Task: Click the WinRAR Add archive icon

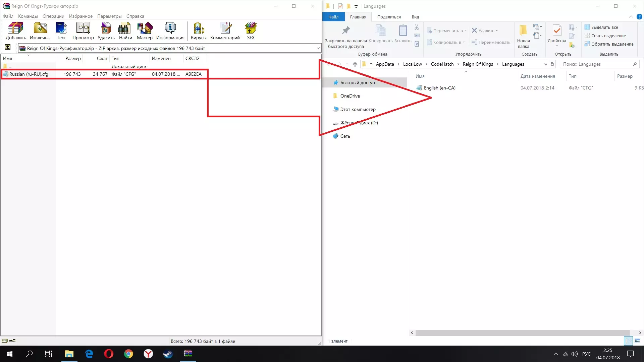Action: coord(16,29)
